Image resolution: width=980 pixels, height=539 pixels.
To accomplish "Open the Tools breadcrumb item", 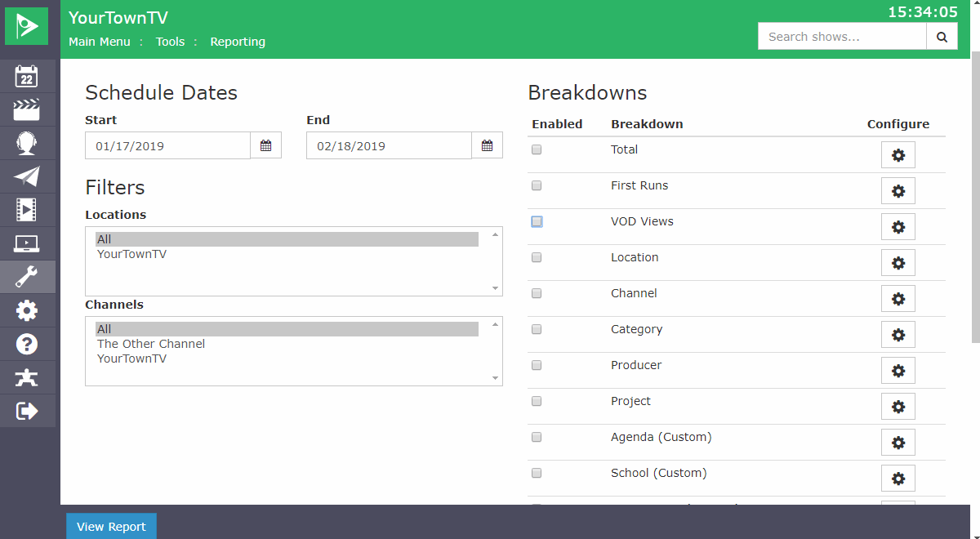I will [171, 42].
